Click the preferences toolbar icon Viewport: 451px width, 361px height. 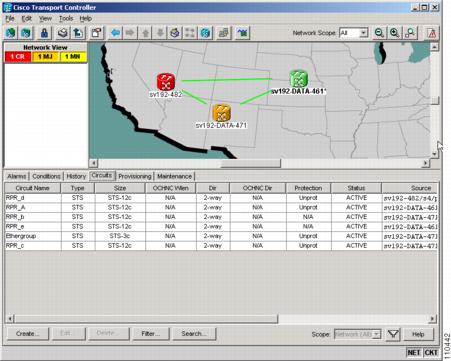[x=97, y=33]
